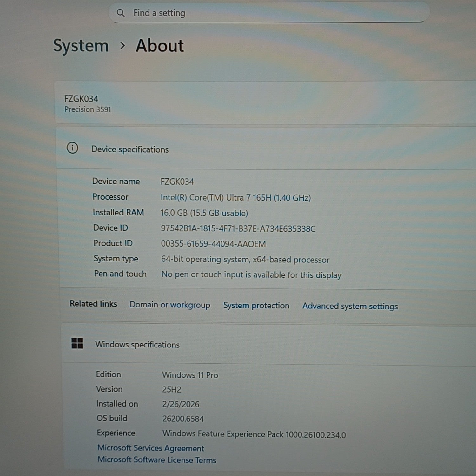Click the Related links label

pos(93,304)
